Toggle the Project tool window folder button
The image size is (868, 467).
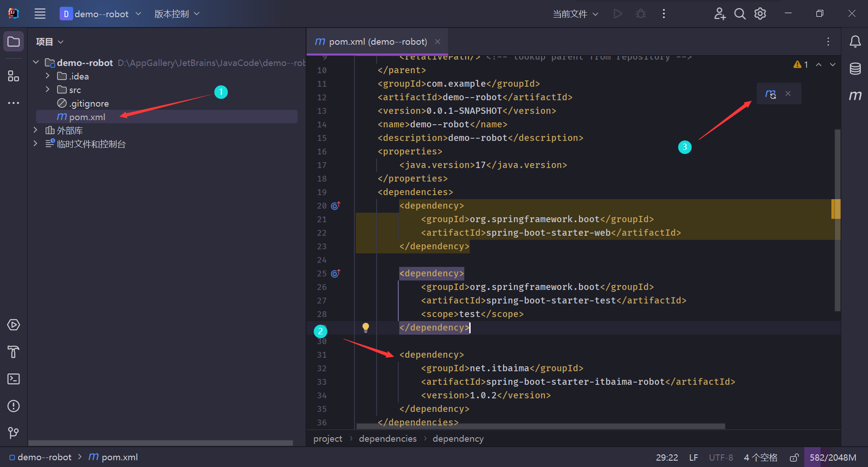pos(14,42)
